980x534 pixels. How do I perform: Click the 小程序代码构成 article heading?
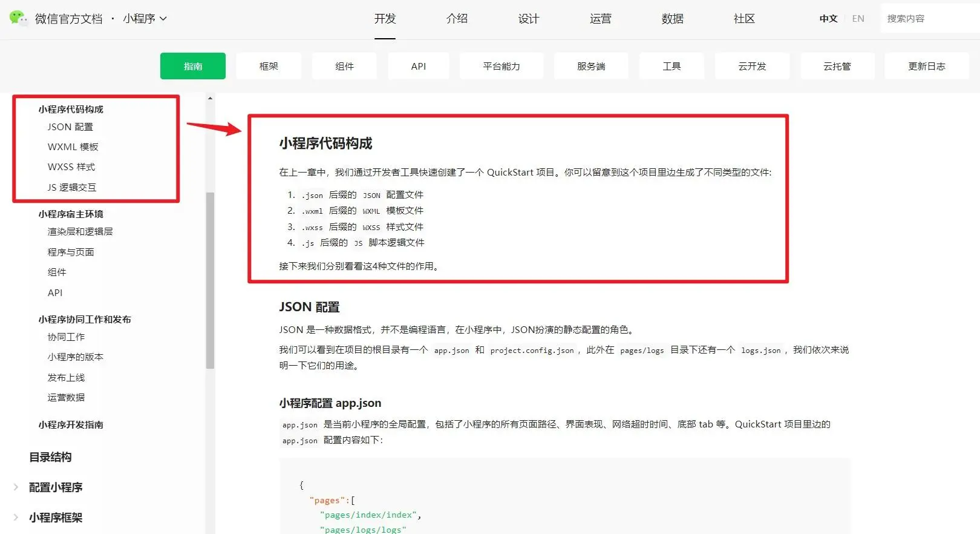click(x=325, y=143)
